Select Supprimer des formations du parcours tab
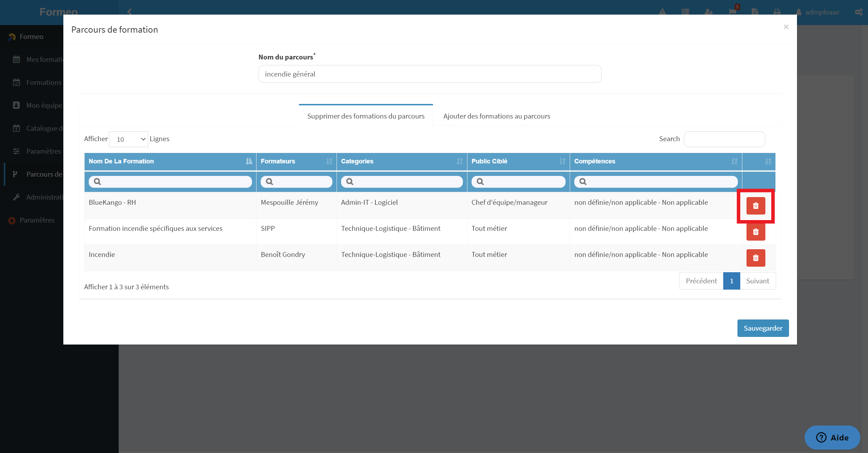Image resolution: width=868 pixels, height=453 pixels. (366, 116)
